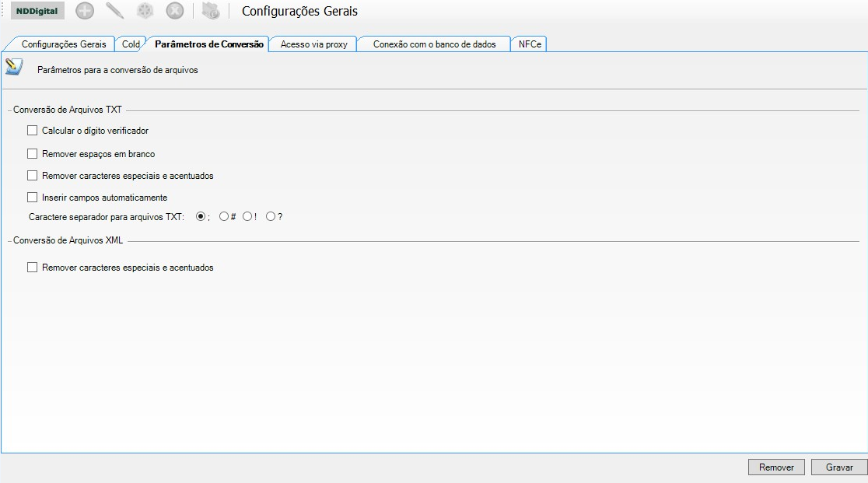Check Remover espaços em branco
The image size is (868, 483).
click(33, 154)
